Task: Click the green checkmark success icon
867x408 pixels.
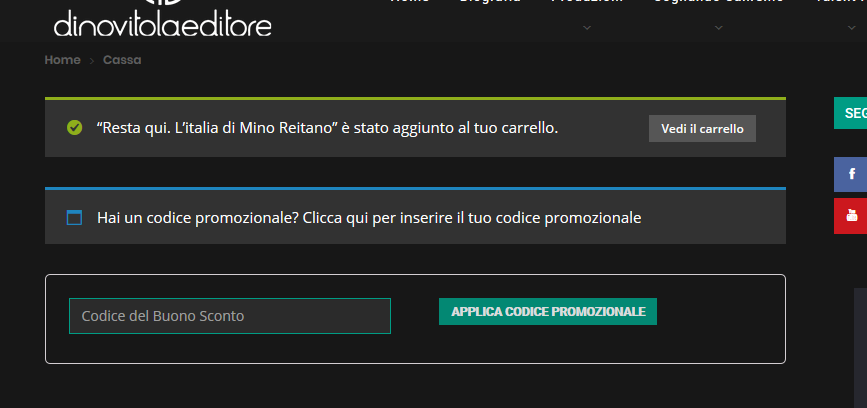Action: 74,128
